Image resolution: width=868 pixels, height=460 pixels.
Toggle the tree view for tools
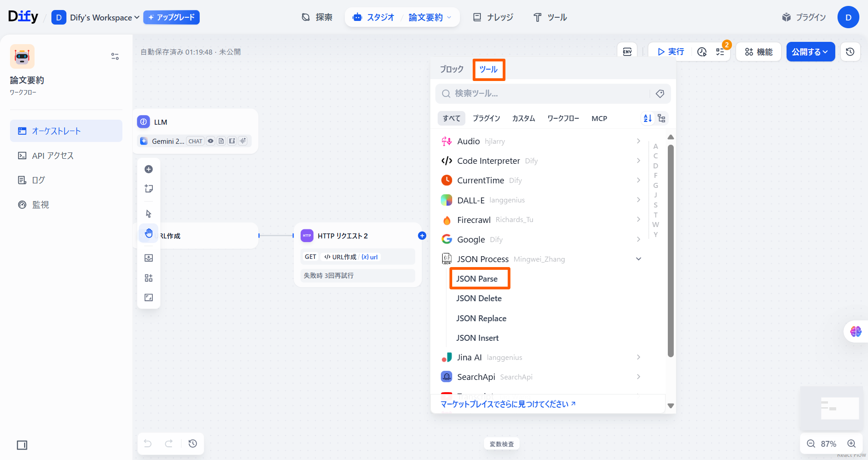(661, 118)
